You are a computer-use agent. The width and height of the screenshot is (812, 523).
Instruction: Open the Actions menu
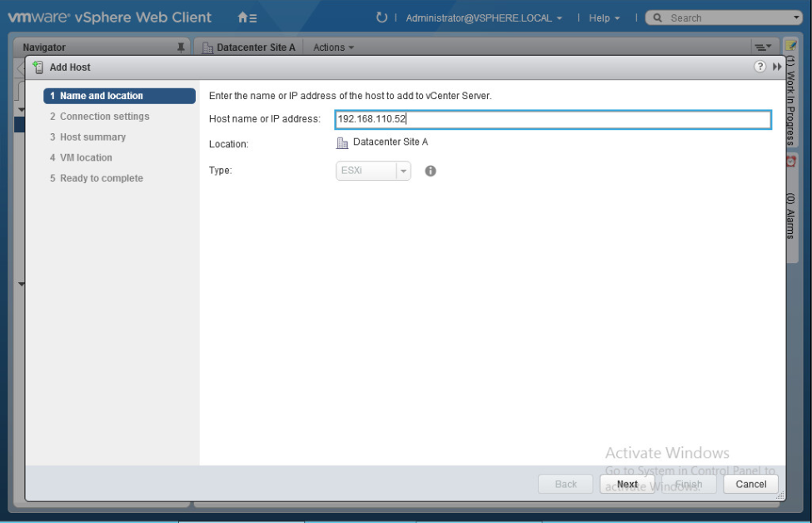pos(332,47)
